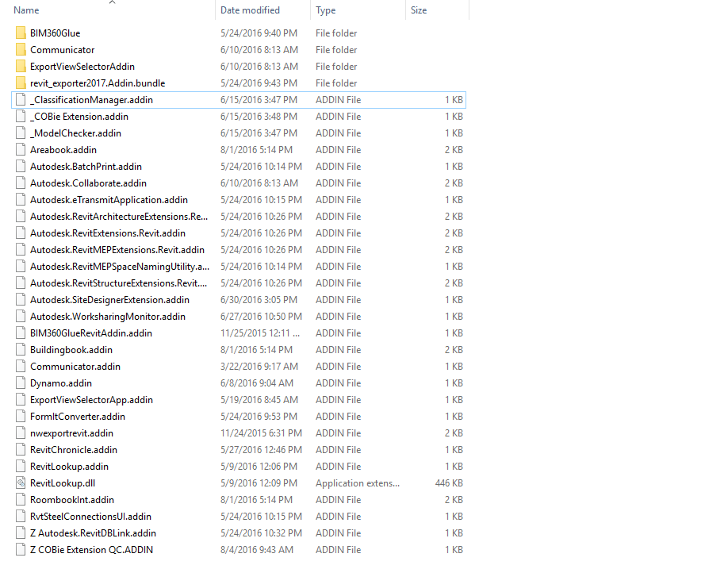Click the folder name revit_exporter2017.Addin.bundle
The width and height of the screenshot is (728, 569).
(x=98, y=83)
